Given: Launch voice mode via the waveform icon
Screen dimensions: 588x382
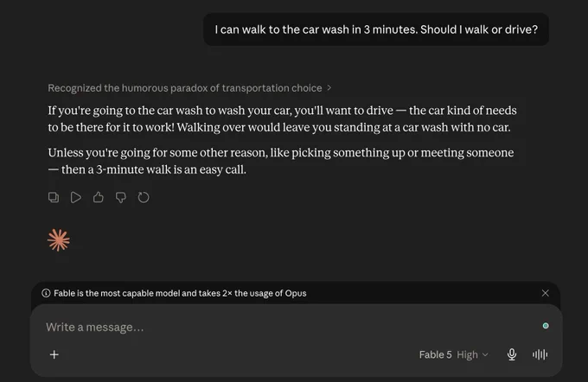Looking at the screenshot, I should click(540, 354).
